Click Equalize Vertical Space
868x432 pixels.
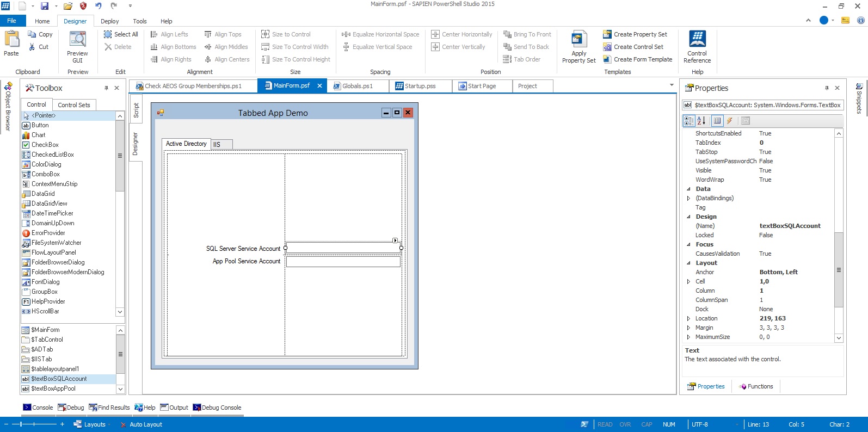(377, 47)
